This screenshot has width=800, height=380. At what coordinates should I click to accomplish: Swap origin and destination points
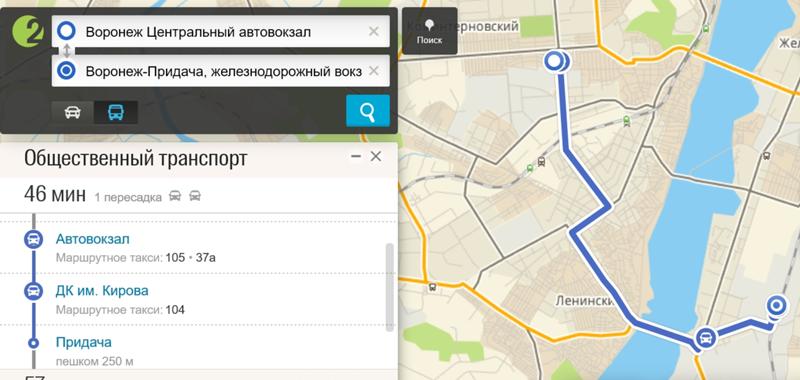pos(66,51)
